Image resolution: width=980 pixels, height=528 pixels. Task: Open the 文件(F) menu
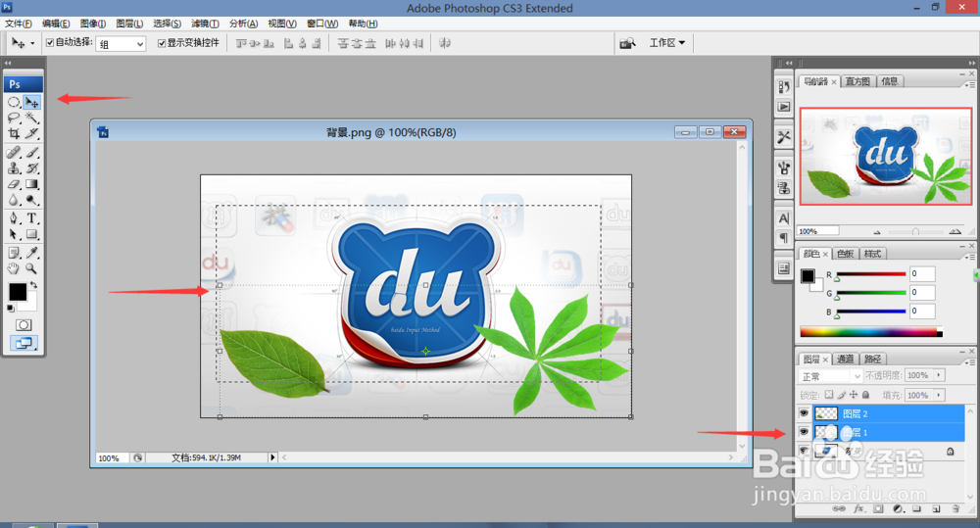pyautogui.click(x=18, y=24)
